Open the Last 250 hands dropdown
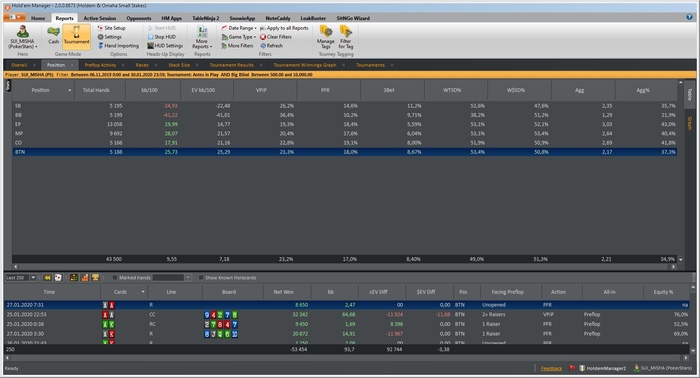The height and width of the screenshot is (378, 700). pyautogui.click(x=33, y=278)
